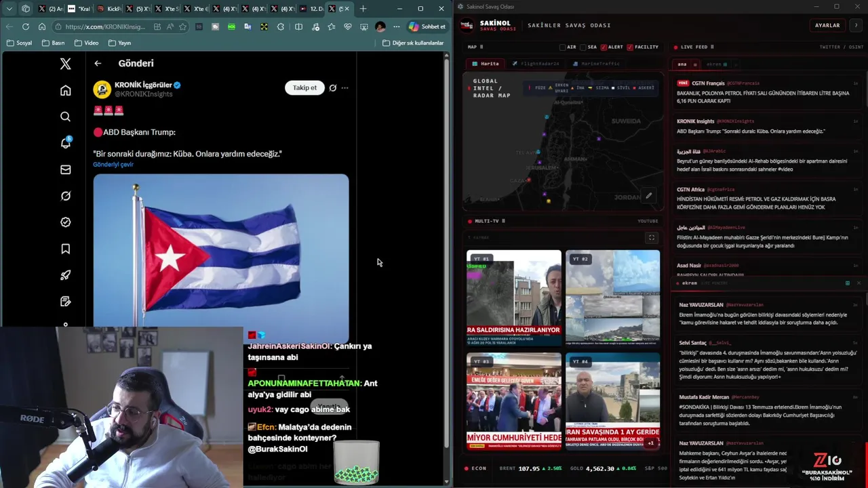Open the Yayın bookmarks folder
Screen dimensions: 868x488
[119, 43]
